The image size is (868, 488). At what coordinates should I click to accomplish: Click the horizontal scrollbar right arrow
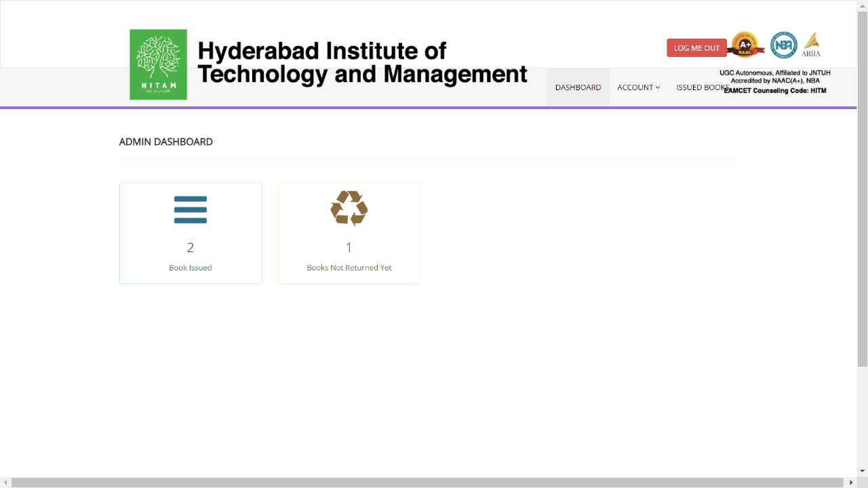[x=851, y=483]
